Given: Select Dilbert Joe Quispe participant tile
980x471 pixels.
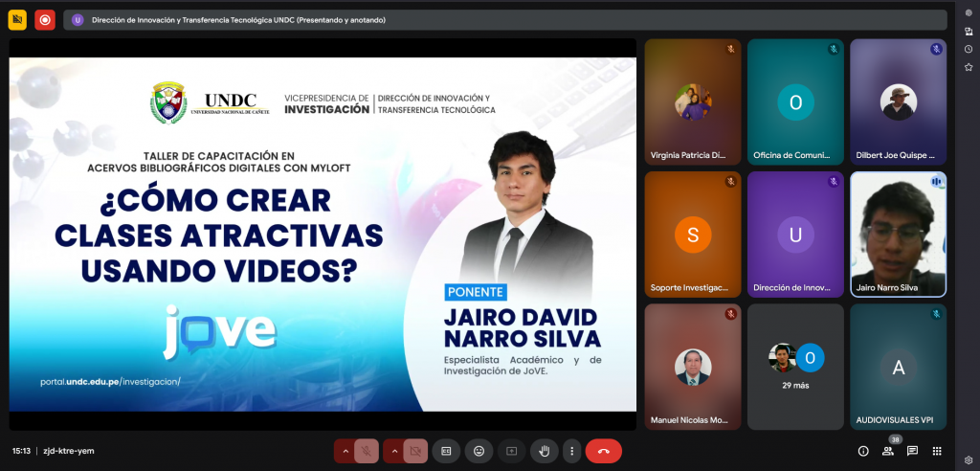Looking at the screenshot, I should click(898, 102).
